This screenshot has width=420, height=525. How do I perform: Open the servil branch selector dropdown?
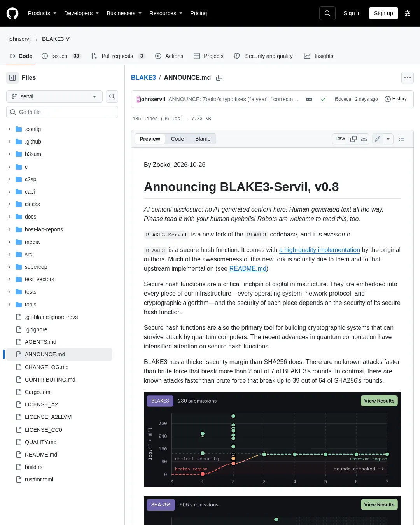[x=54, y=96]
